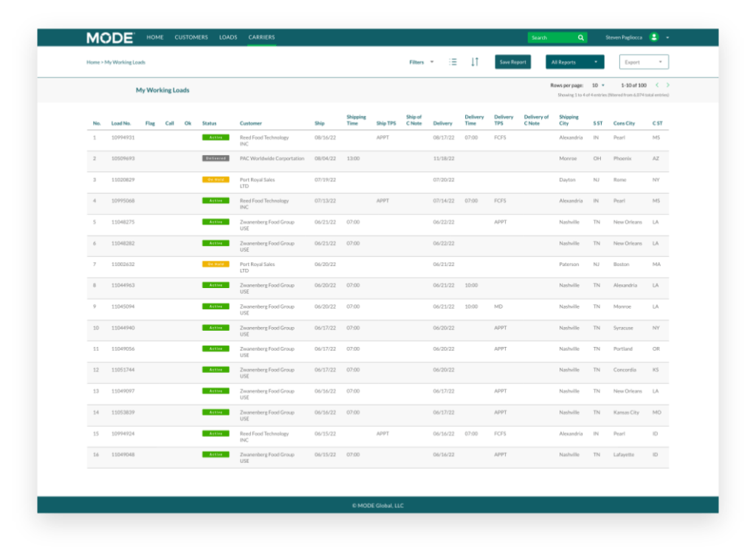756x559 pixels.
Task: Sort by Load No. column header
Action: [x=121, y=123]
